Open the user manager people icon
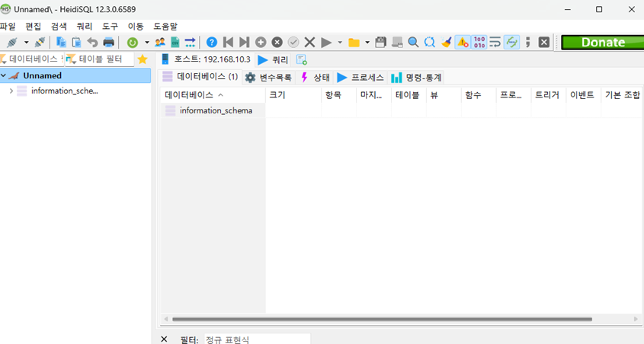Viewport: 644px width, 344px height. 160,42
